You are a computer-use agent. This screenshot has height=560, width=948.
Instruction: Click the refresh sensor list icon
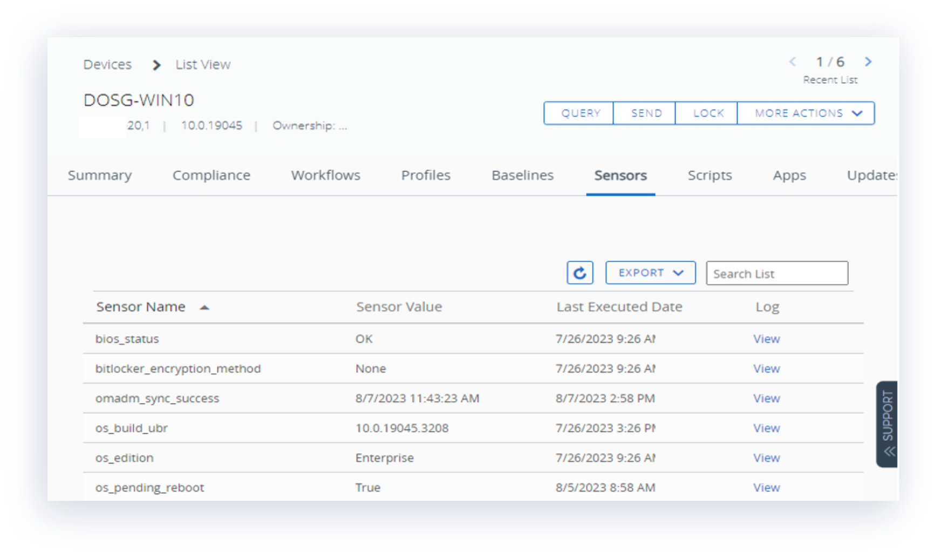click(x=579, y=273)
